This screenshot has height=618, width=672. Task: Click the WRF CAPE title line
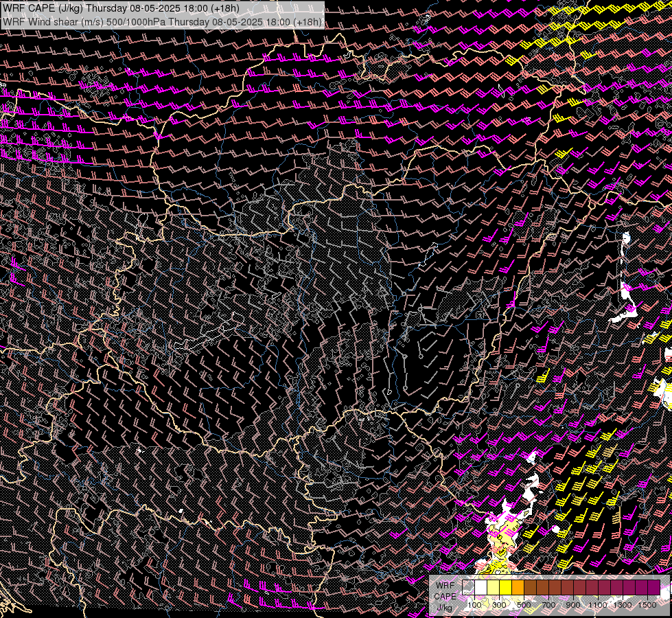[x=121, y=8]
